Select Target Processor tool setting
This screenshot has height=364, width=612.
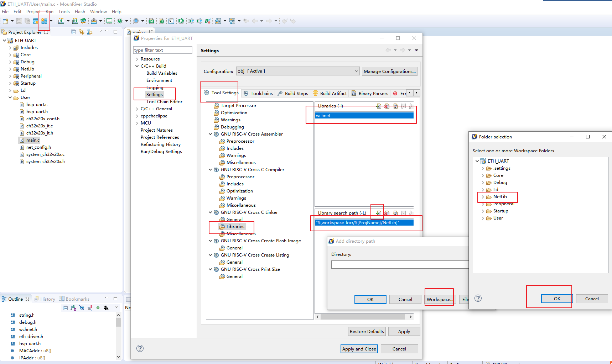[x=238, y=106]
